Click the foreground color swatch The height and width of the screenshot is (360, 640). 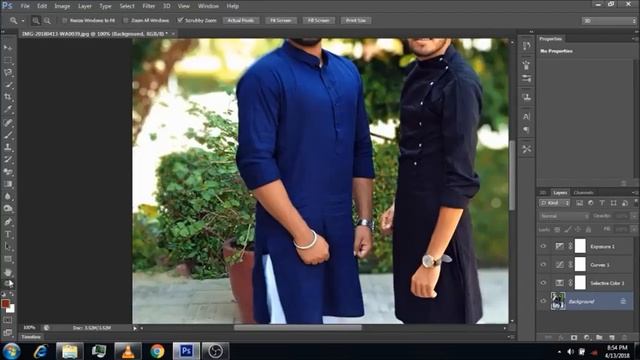[x=5, y=303]
